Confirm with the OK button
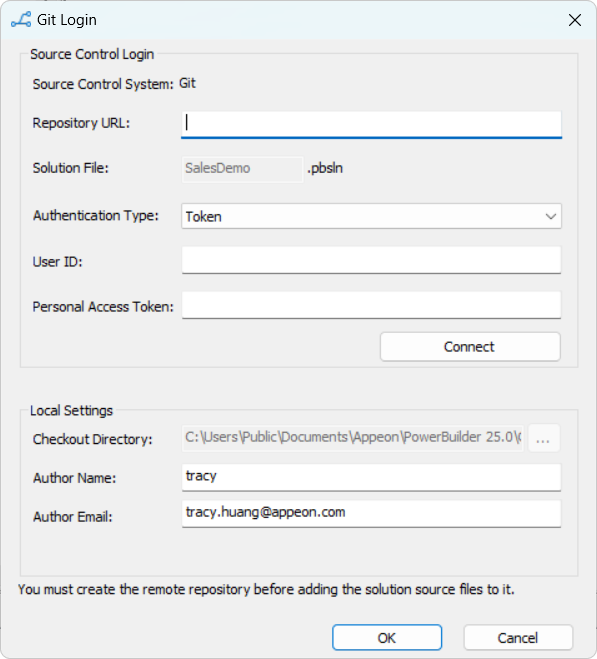The height and width of the screenshot is (659, 597). click(387, 638)
